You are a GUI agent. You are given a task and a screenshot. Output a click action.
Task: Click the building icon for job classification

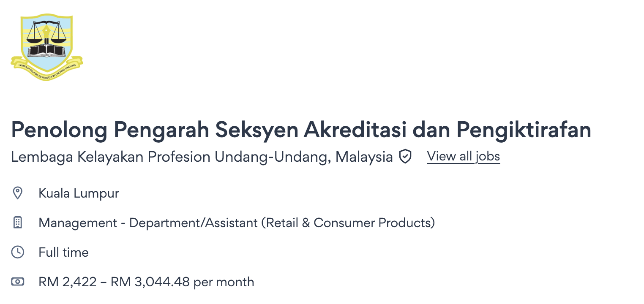click(x=17, y=223)
